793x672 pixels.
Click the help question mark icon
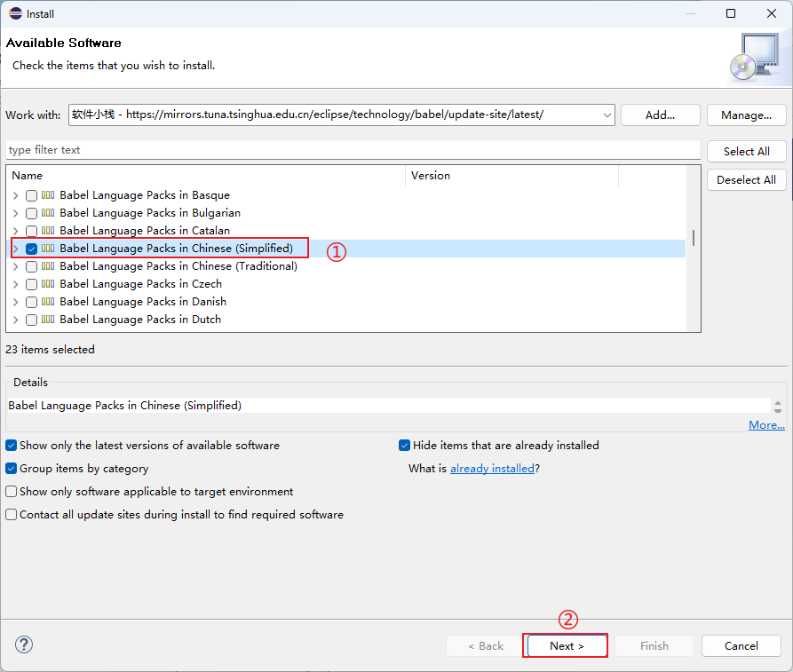(x=24, y=644)
